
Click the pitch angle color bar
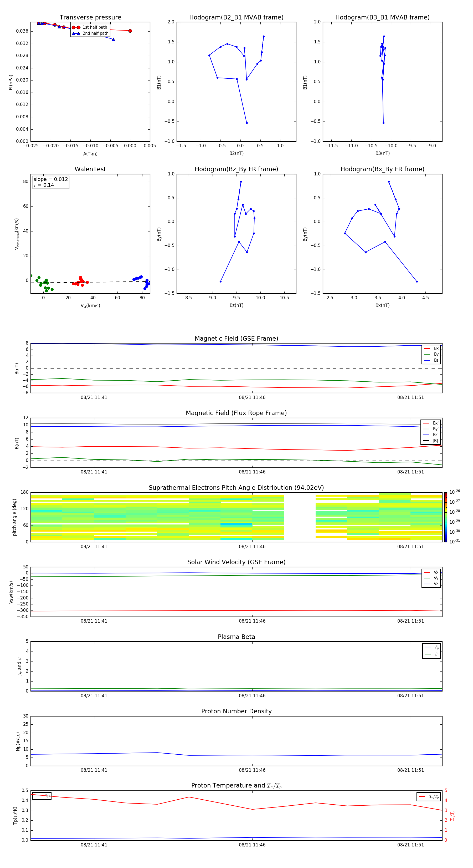coord(446,518)
